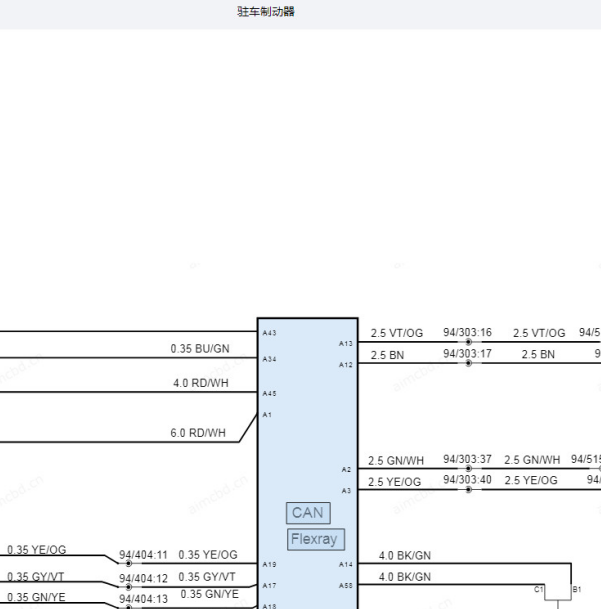Select connector label 94/303:40
601x609 pixels.
(468, 480)
